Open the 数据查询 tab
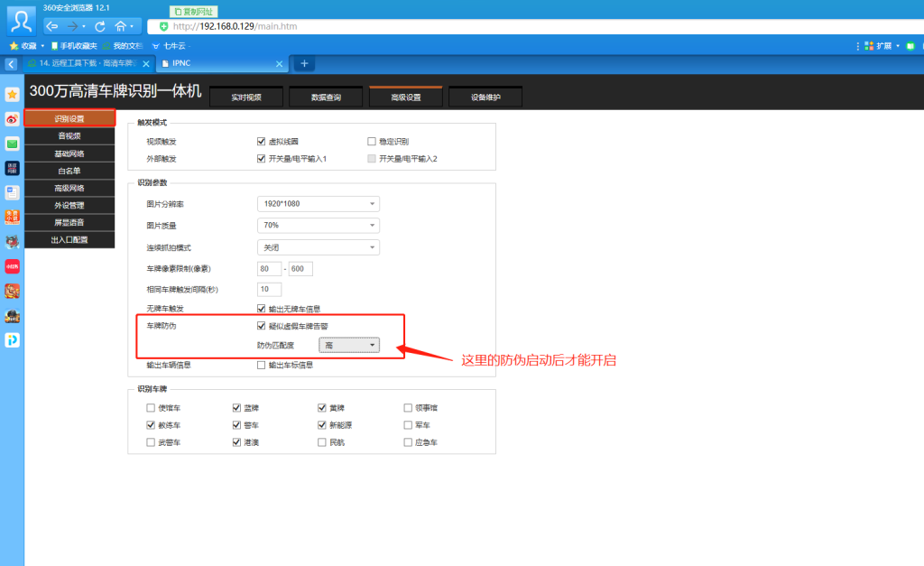924x566 pixels. [x=326, y=97]
